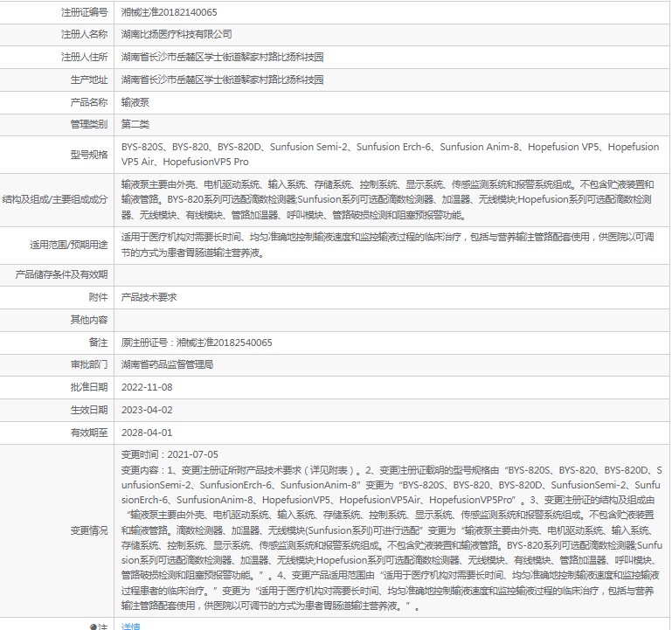This screenshot has height=630, width=672.
Task: Select registration number 湘械注准20182140065
Action: [169, 12]
